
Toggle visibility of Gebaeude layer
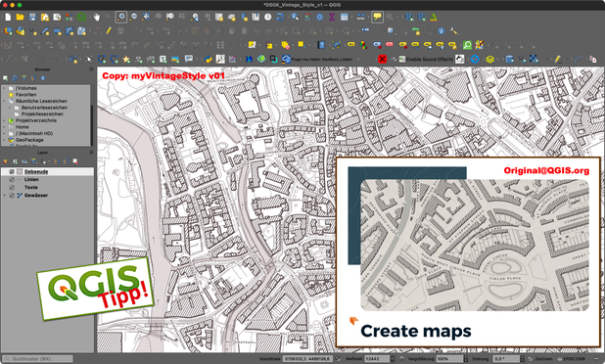coord(12,171)
